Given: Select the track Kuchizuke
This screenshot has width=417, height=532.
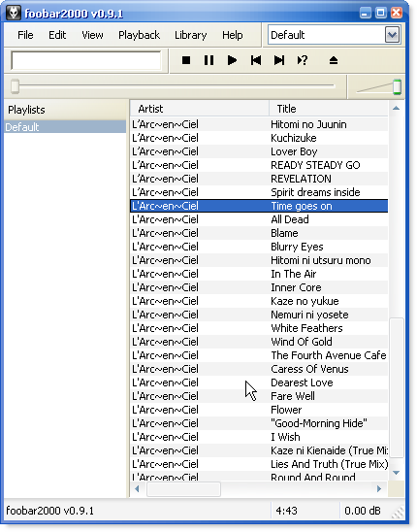Looking at the screenshot, I should pyautogui.click(x=259, y=138).
